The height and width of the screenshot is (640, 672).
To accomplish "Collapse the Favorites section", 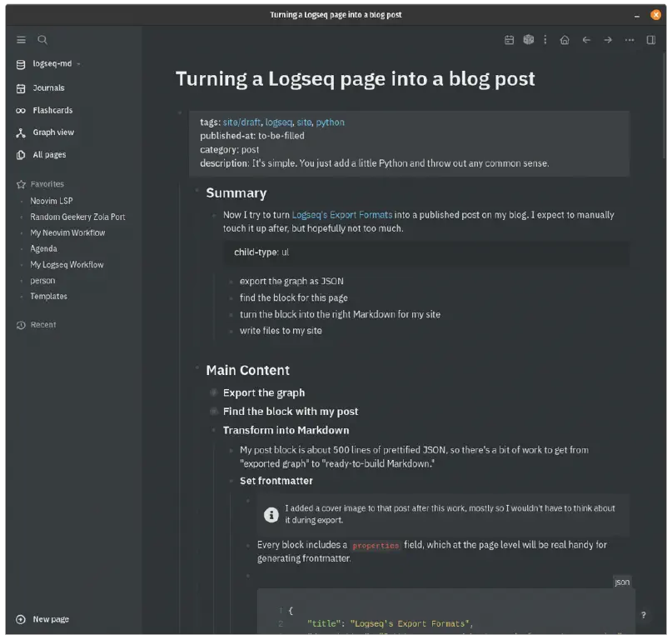I will (x=47, y=184).
